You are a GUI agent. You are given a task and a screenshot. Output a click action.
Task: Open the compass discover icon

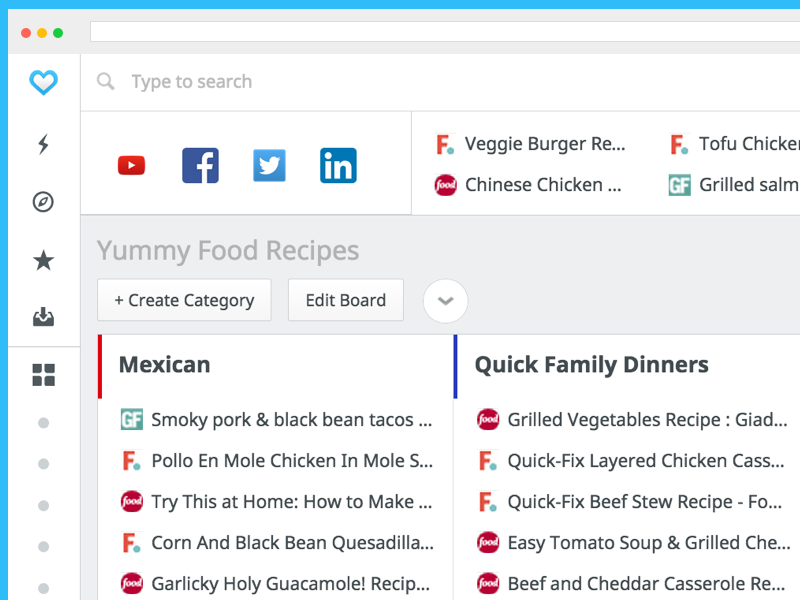(43, 202)
